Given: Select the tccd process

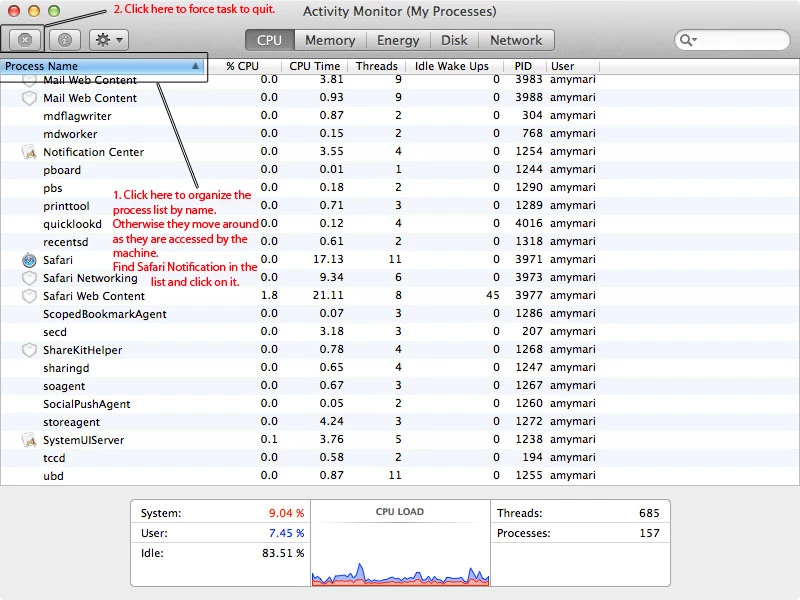Looking at the screenshot, I should tap(400, 458).
